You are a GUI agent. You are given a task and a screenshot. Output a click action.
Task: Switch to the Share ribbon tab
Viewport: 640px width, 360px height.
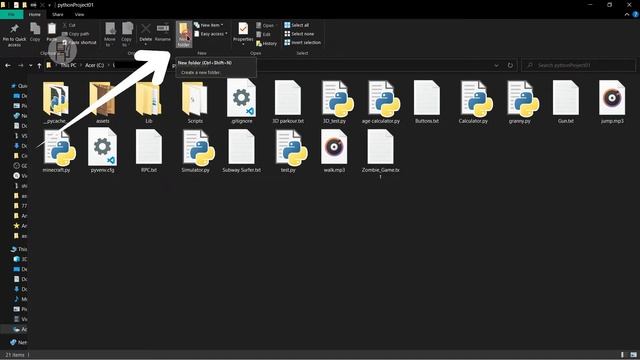pos(58,14)
